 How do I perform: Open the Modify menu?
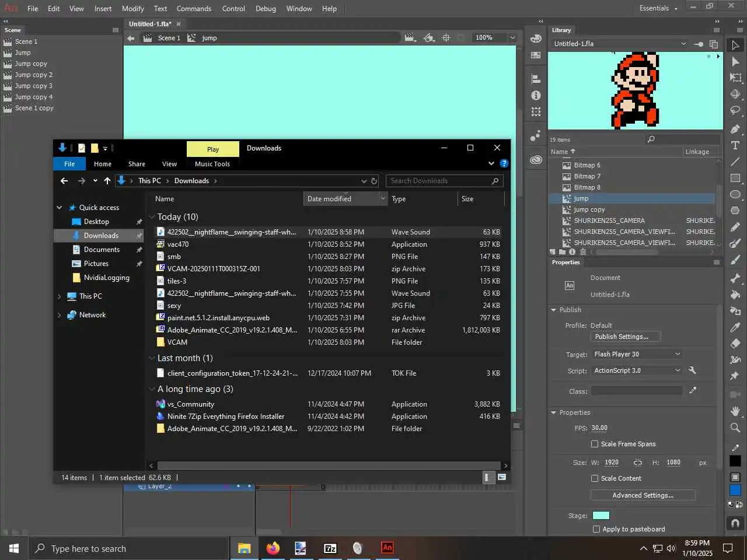tap(133, 9)
